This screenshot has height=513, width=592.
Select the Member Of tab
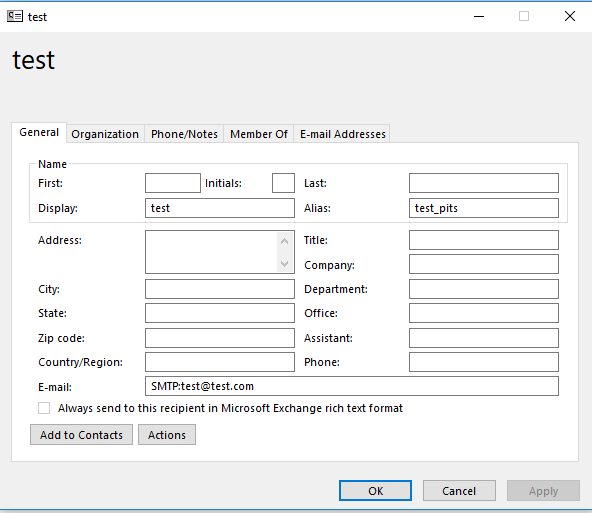pyautogui.click(x=259, y=134)
